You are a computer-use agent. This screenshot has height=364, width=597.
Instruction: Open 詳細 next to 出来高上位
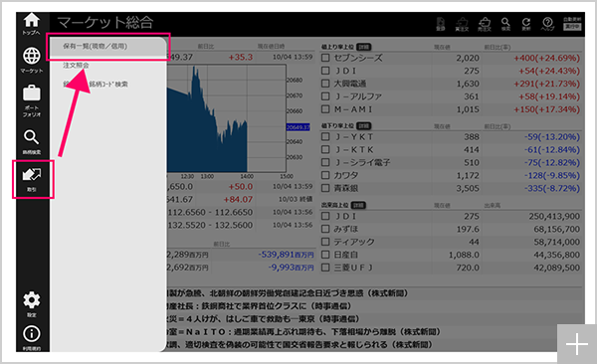[x=358, y=205]
